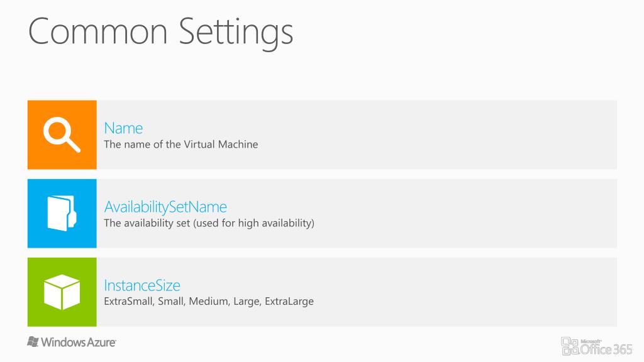Click the Office 365 wordmark text
The height and width of the screenshot is (362, 644).
[x=606, y=348]
